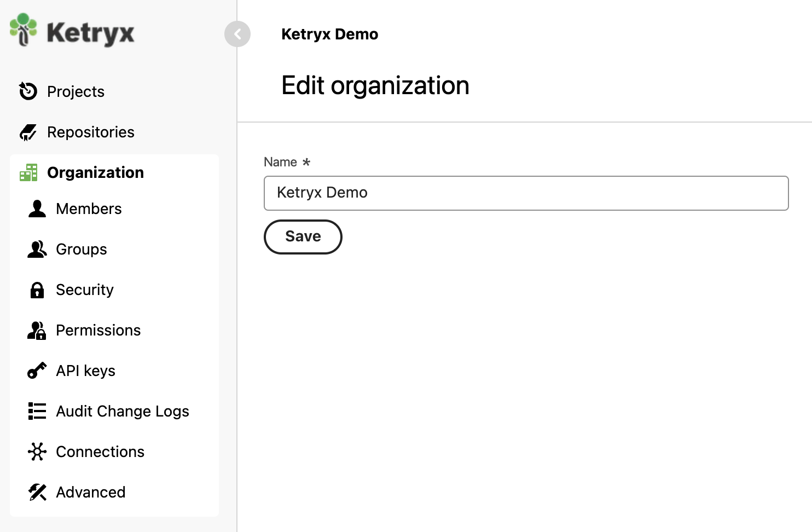Open the Permissions entry
812x532 pixels.
tap(98, 330)
